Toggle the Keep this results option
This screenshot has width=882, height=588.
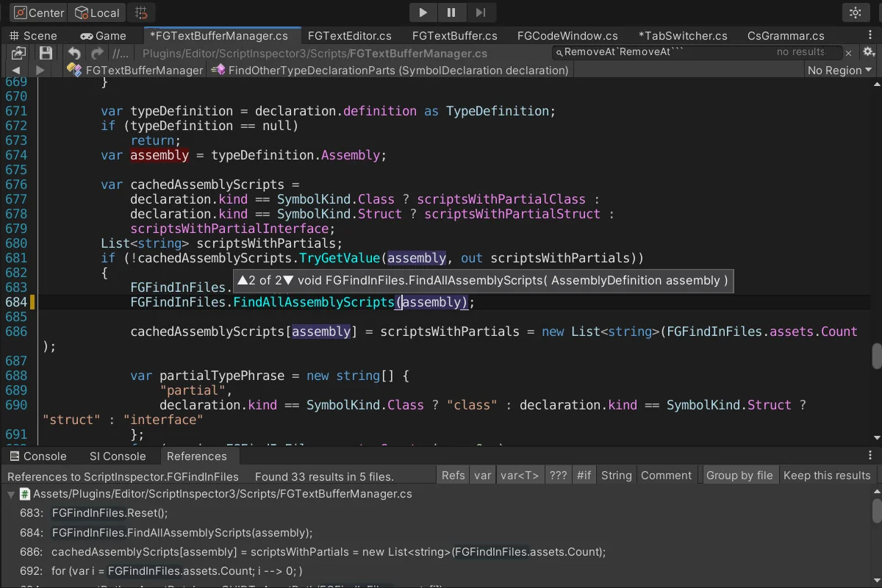tap(827, 476)
